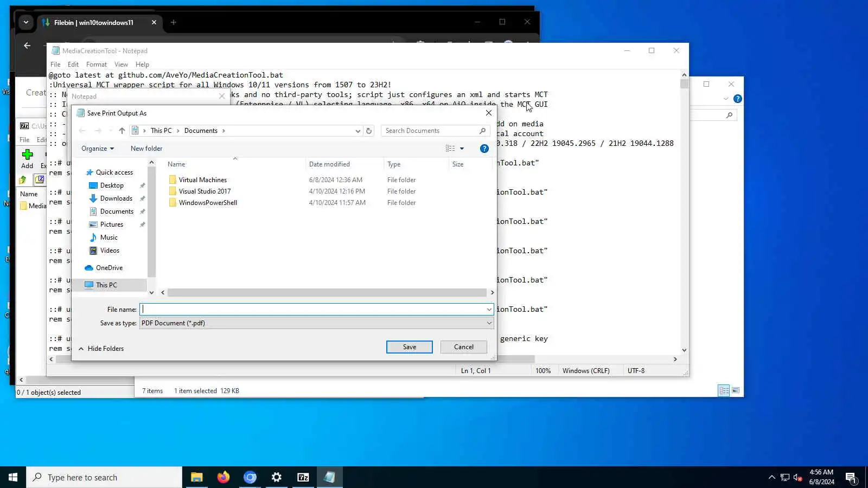Go up one folder level in Save dialog
The height and width of the screenshot is (488, 868).
(122, 131)
